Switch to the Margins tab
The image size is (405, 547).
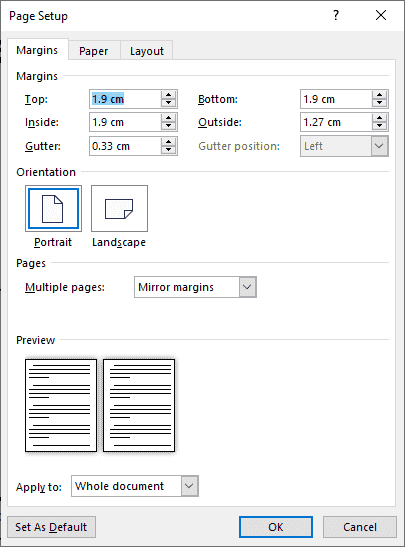point(37,50)
